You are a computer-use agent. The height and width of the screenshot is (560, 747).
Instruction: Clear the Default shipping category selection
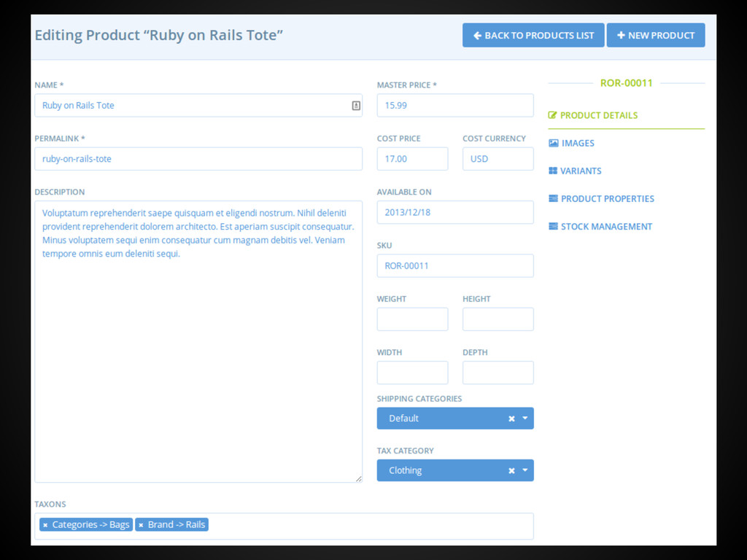pyautogui.click(x=511, y=419)
